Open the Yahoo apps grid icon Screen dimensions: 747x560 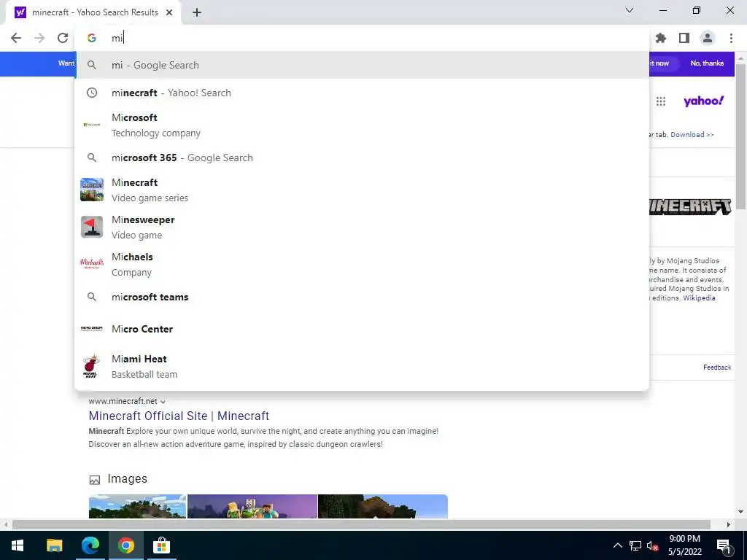coord(661,101)
